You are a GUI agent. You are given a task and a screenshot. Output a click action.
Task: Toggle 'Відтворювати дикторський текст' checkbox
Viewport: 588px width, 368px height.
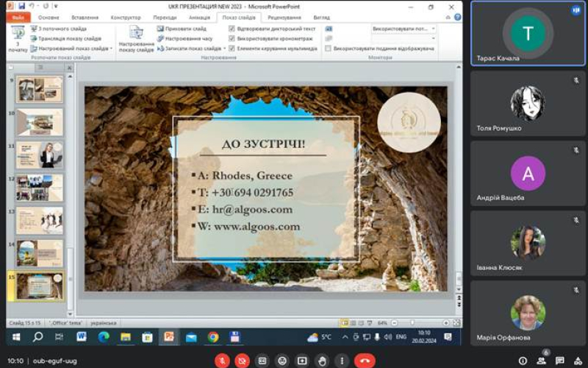232,29
